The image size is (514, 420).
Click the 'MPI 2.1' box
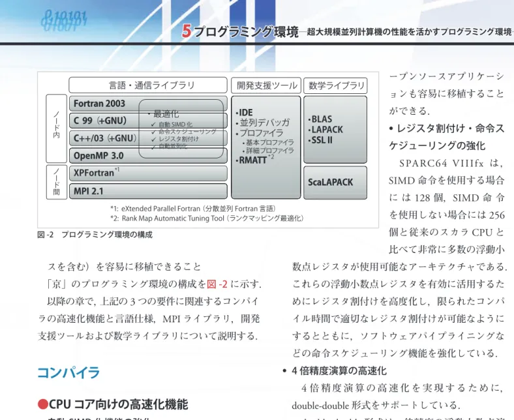pyautogui.click(x=148, y=191)
